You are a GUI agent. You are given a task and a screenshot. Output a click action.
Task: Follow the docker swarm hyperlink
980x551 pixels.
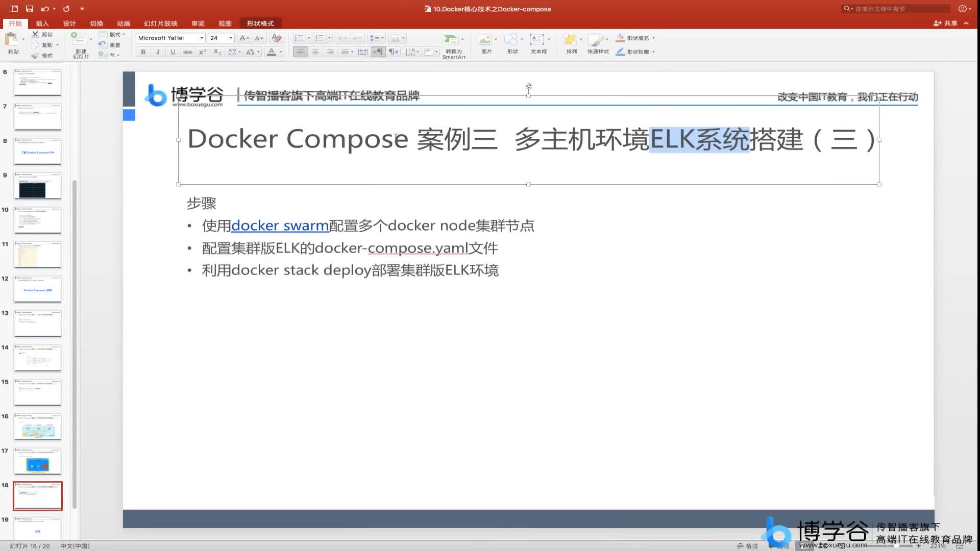[280, 226]
